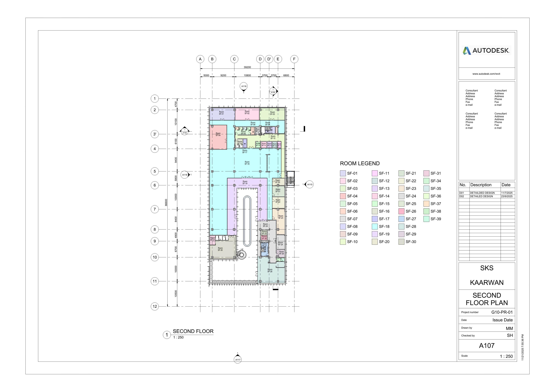This screenshot has height=392, width=555.
Task: Click the sheet number A107
Action: [487, 346]
